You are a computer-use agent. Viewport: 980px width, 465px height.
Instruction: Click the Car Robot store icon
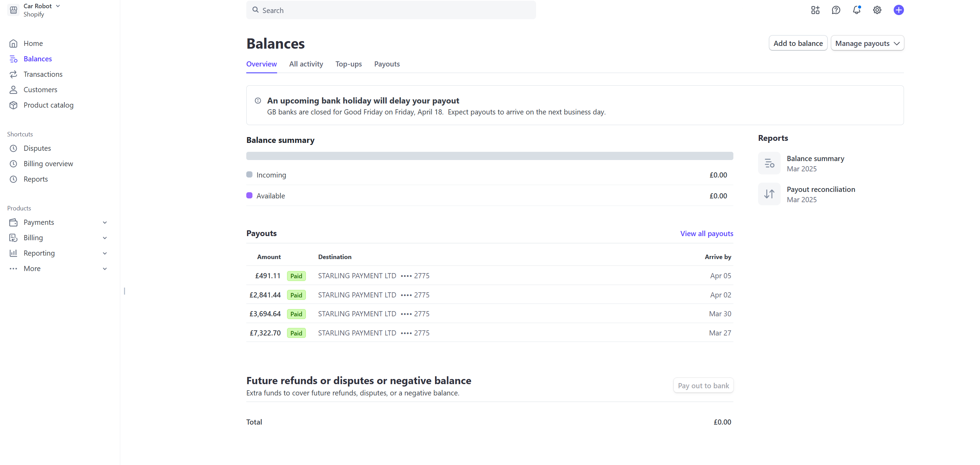(13, 10)
